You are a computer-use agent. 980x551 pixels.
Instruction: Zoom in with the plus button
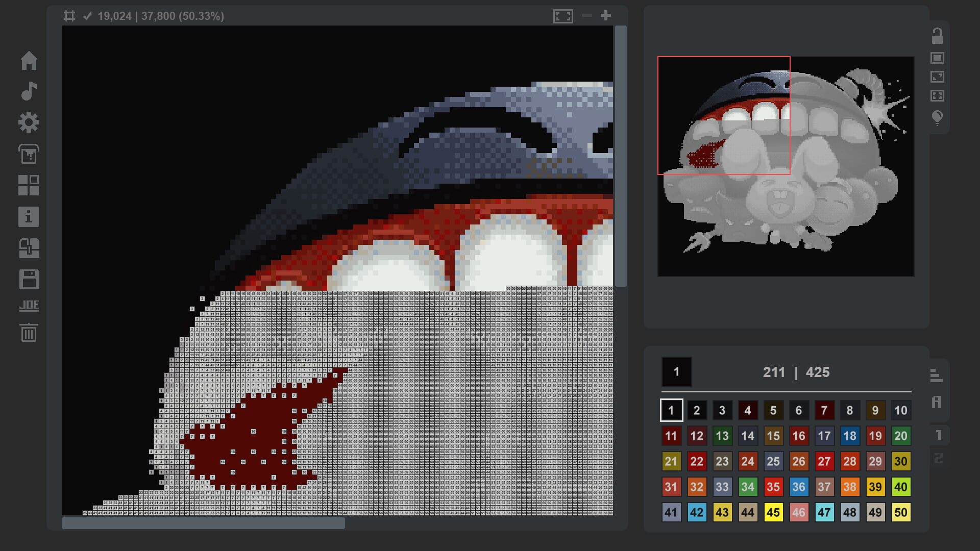pos(605,15)
